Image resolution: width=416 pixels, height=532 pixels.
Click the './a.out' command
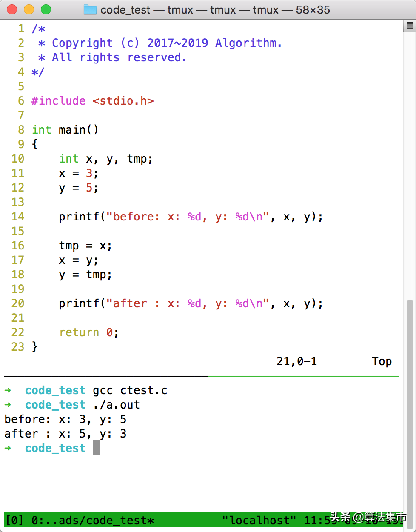tap(117, 405)
